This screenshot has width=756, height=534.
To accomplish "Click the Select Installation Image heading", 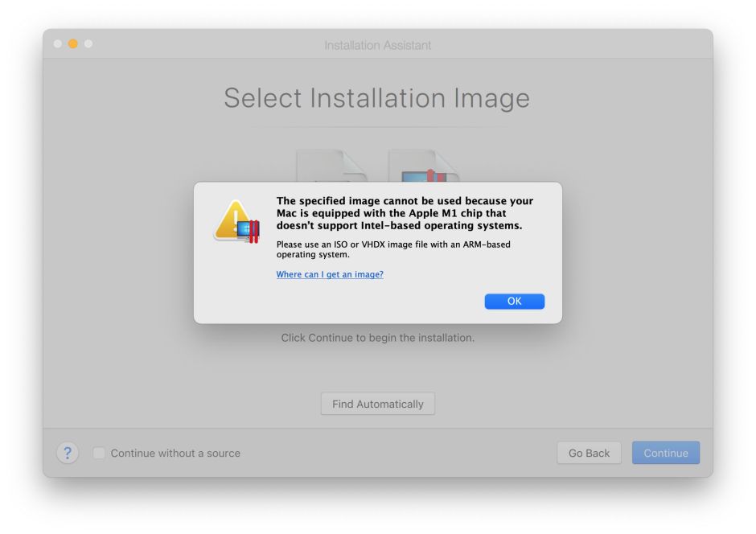I will coord(376,98).
